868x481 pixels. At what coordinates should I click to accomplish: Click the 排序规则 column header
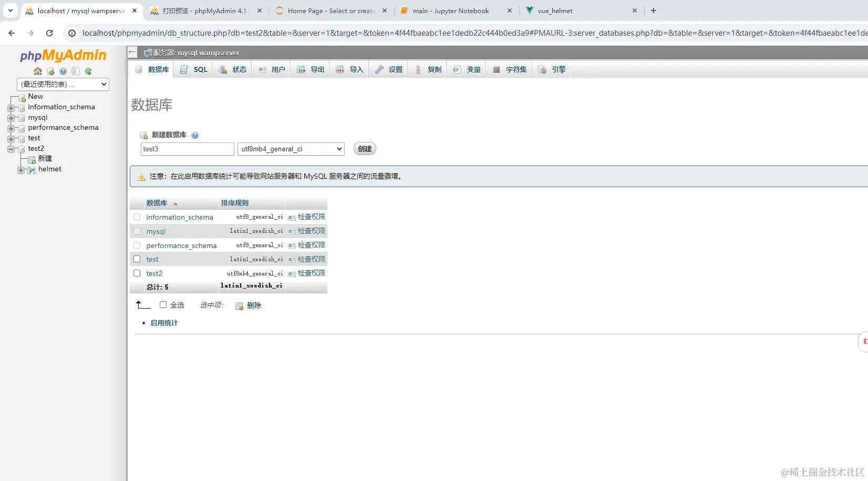pyautogui.click(x=235, y=203)
